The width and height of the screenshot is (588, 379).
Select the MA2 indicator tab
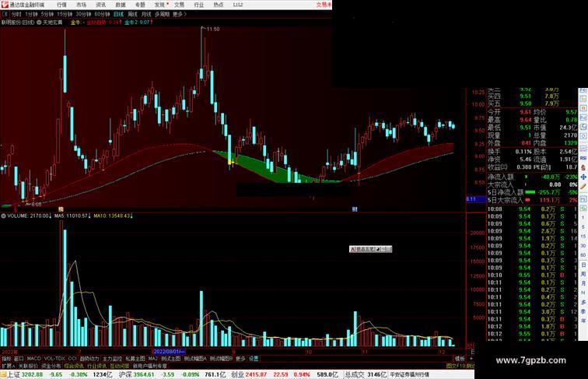point(152,359)
